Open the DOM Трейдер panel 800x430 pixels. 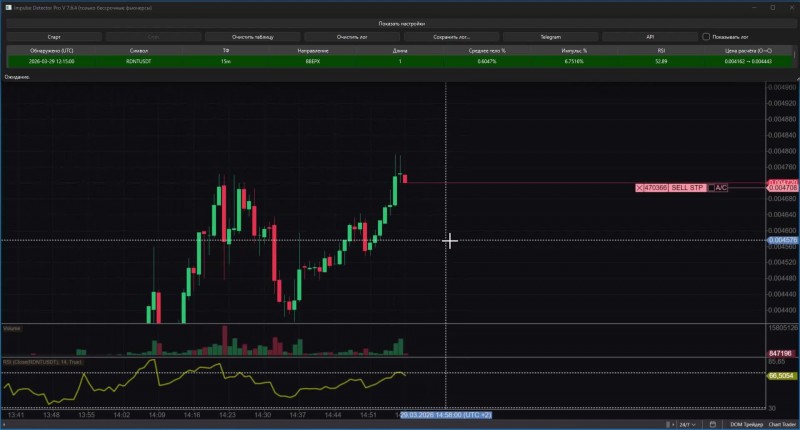(746, 424)
